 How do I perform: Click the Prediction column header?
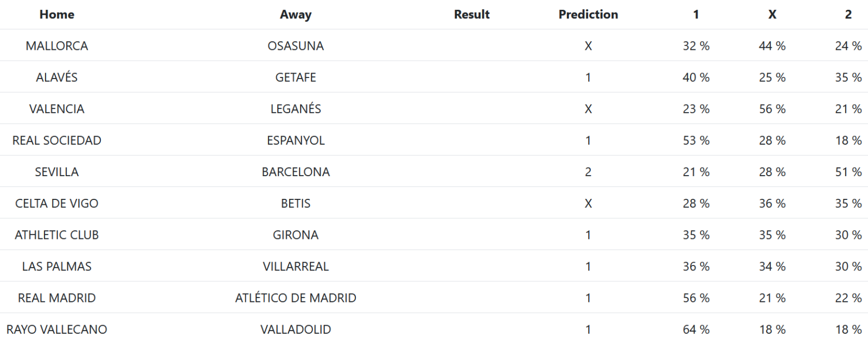tap(588, 15)
